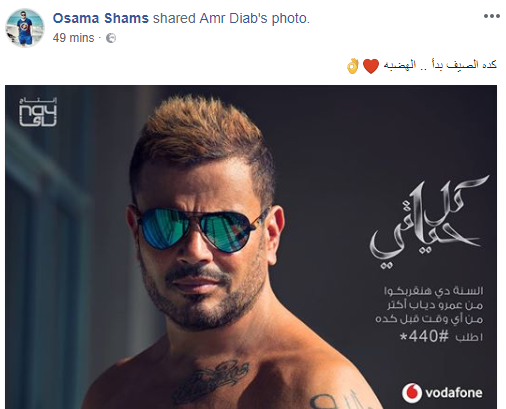
Task: Click the Osama Shams name link
Action: [101, 18]
